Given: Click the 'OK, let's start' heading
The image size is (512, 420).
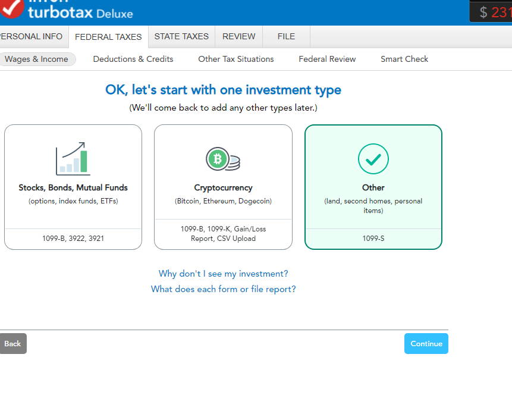Looking at the screenshot, I should pos(224,90).
